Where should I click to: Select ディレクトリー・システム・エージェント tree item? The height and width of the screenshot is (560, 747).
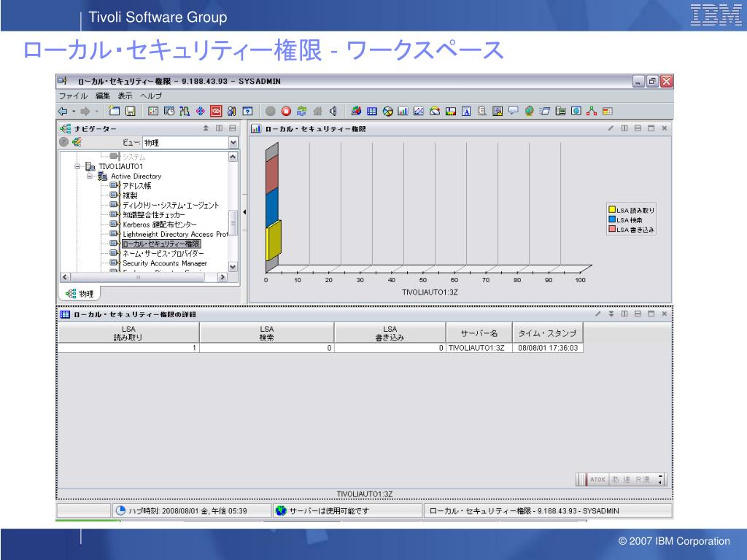(x=171, y=205)
